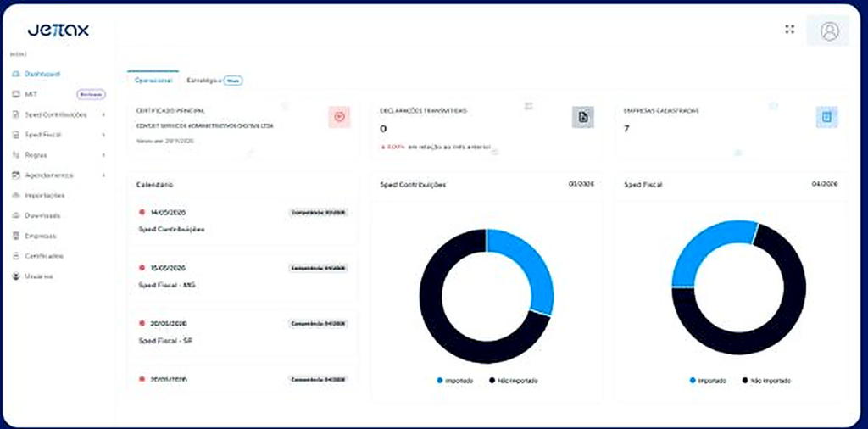Click the Empresas Cadastradas value 7
This screenshot has width=868, height=429.
(626, 129)
